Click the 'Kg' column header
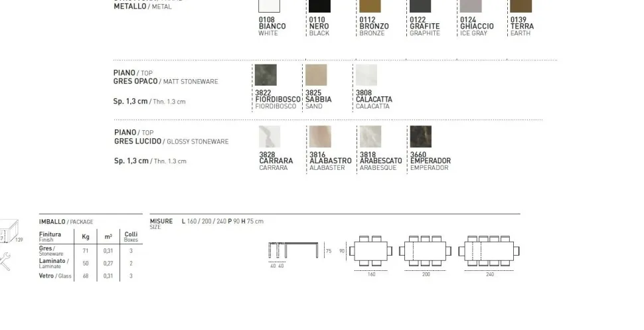644x330 pixels. (86, 237)
